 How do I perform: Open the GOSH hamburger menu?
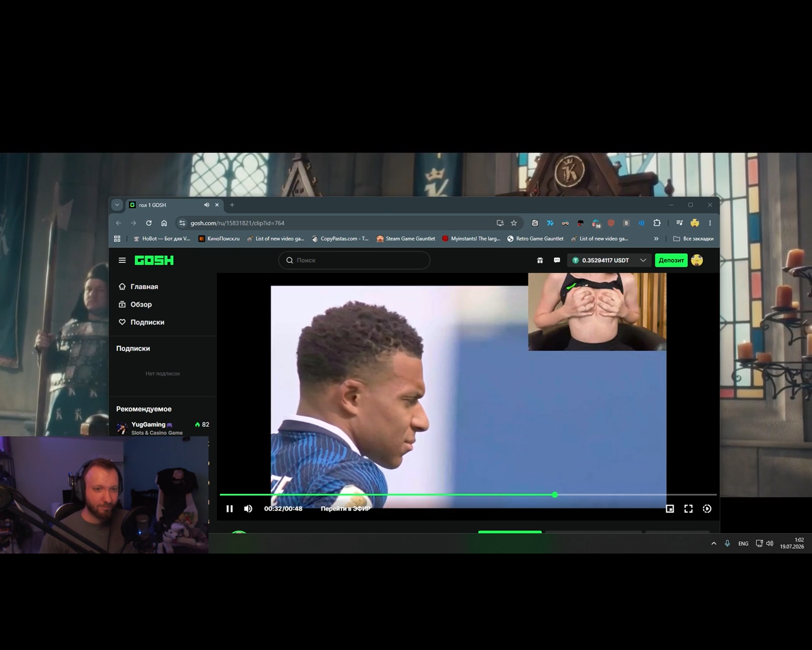[x=122, y=260]
